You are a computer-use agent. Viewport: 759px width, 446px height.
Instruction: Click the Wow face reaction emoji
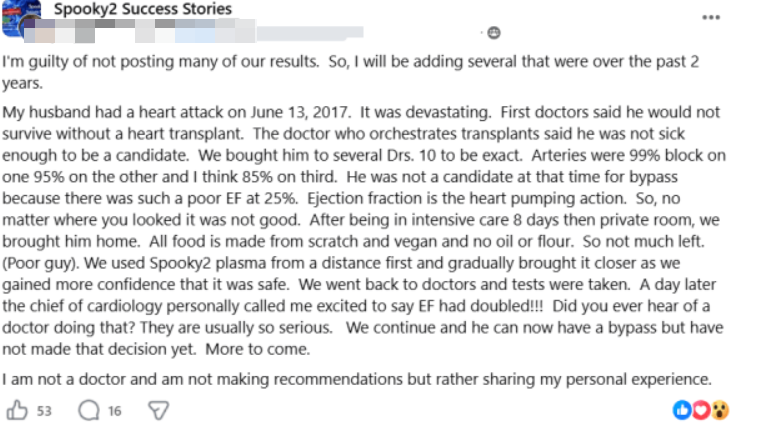point(720,410)
